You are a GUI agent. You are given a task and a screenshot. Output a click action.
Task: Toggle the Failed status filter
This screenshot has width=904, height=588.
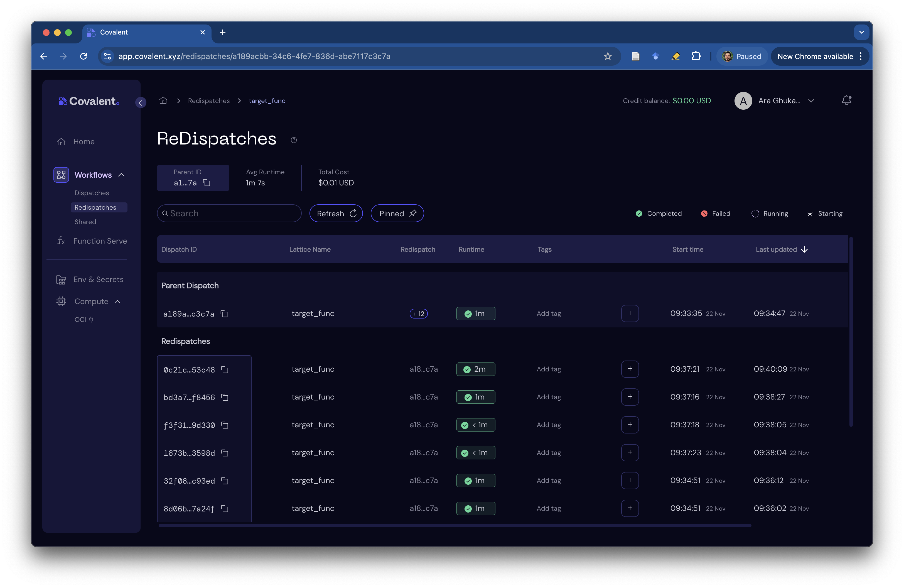pyautogui.click(x=716, y=213)
